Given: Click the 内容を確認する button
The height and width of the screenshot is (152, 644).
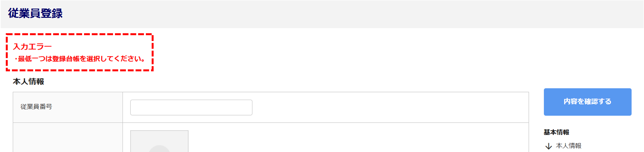Looking at the screenshot, I should tap(588, 102).
